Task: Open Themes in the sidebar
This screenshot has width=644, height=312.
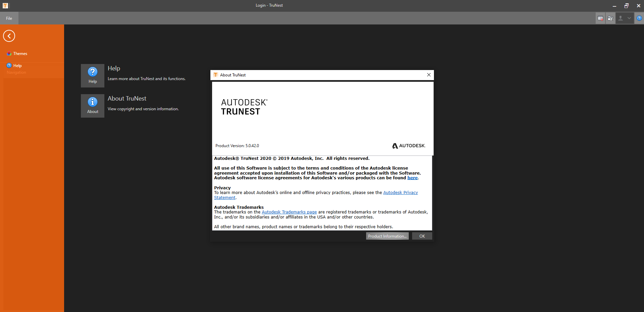Action: (17, 54)
